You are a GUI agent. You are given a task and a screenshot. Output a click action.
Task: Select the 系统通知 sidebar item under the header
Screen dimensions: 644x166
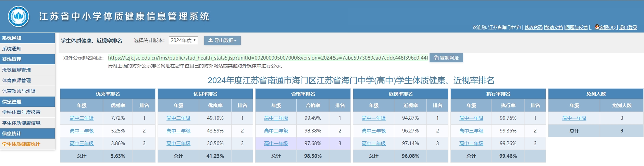(27, 49)
